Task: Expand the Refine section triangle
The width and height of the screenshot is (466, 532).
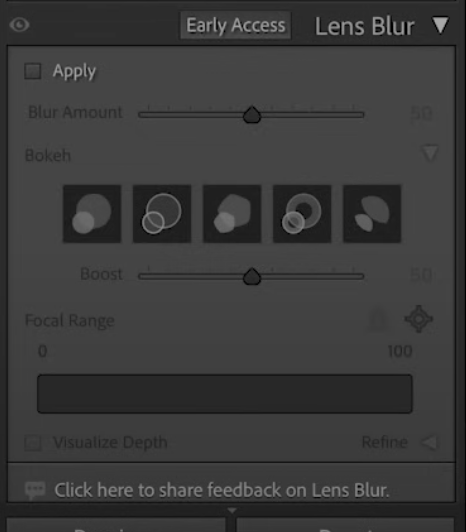Action: point(430,442)
